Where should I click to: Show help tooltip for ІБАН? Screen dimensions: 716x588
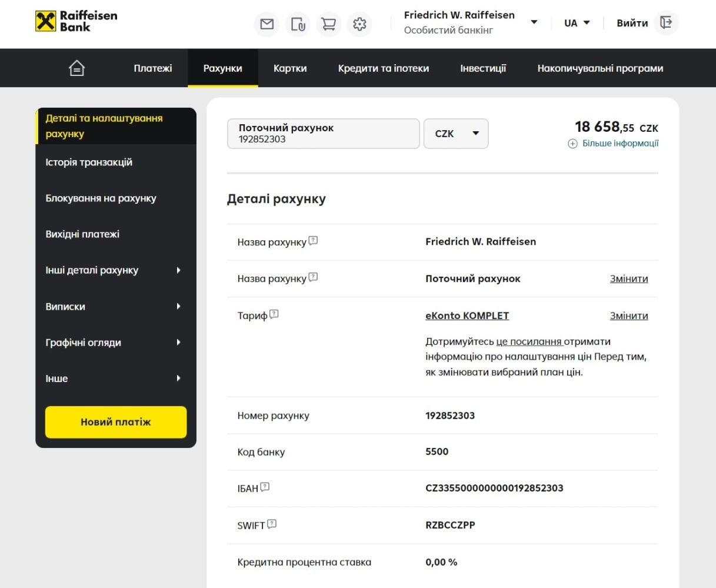[265, 486]
